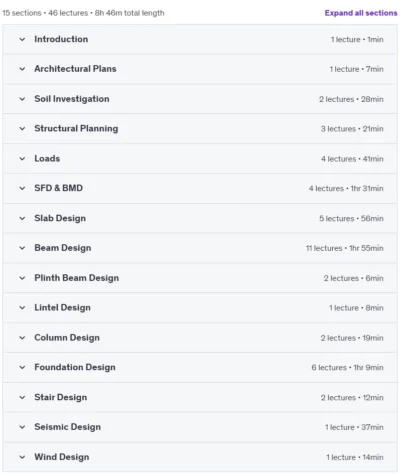
Task: Expand the SFD & BMD chevron
Action: [x=22, y=188]
